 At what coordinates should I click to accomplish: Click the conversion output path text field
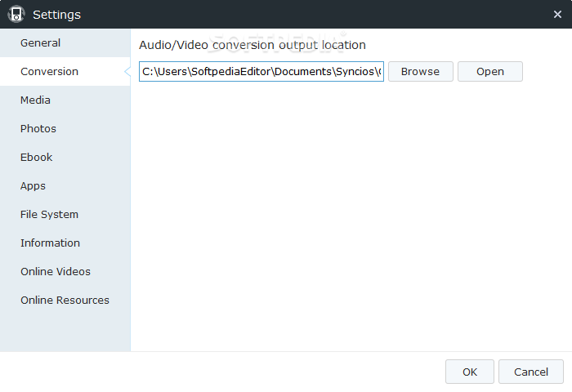pyautogui.click(x=261, y=72)
